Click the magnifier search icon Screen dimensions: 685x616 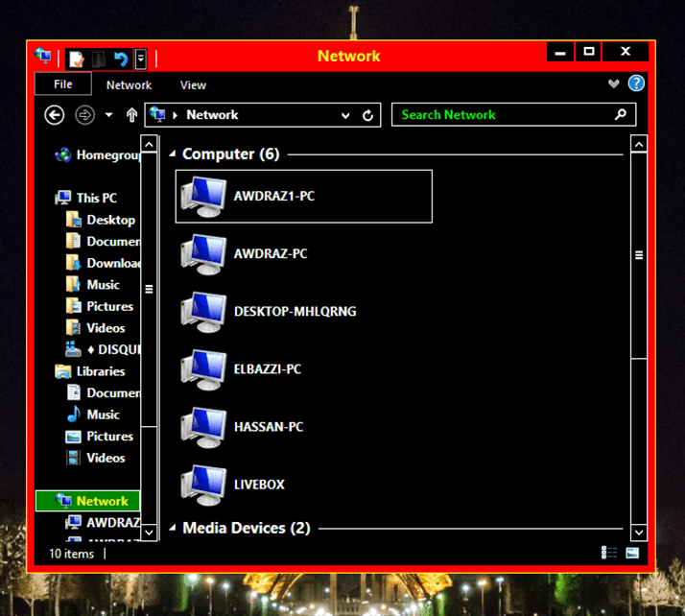tap(621, 115)
